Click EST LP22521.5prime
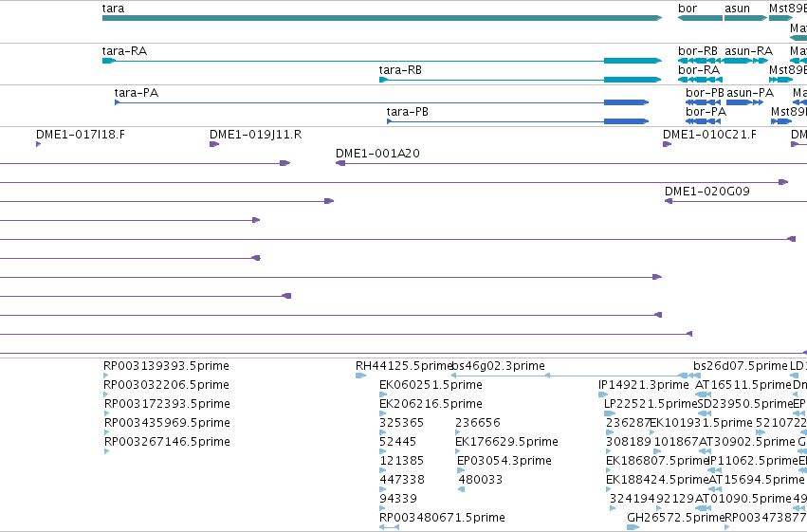Viewport: 807px width, 532px height. [x=610, y=413]
